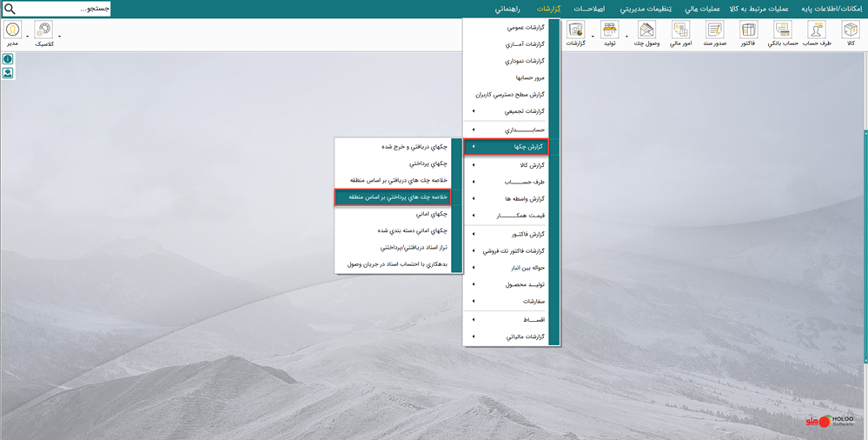868x440 pixels.
Task: Expand گزارشات مالياتي submenu
Action: click(506, 337)
